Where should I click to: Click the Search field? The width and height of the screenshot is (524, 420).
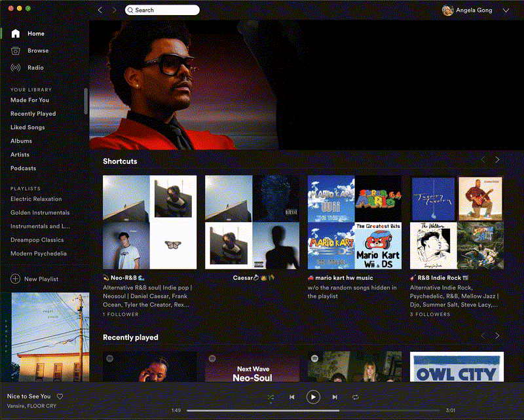162,10
